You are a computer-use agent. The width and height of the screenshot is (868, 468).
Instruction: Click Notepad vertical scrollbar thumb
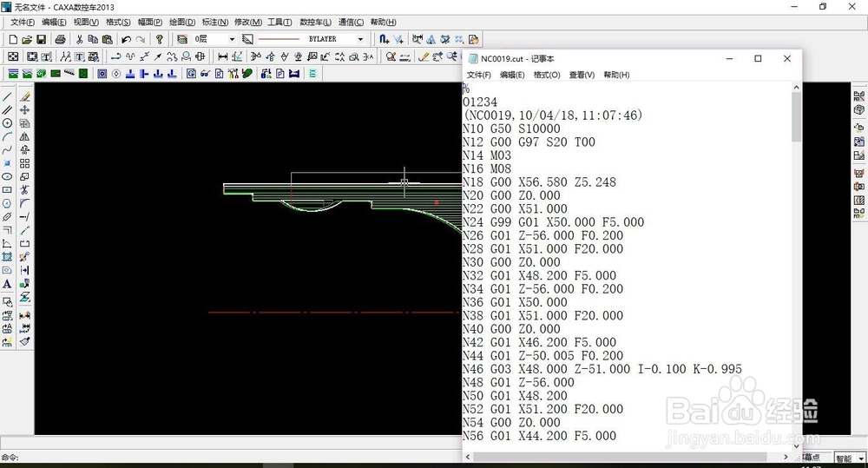point(796,117)
